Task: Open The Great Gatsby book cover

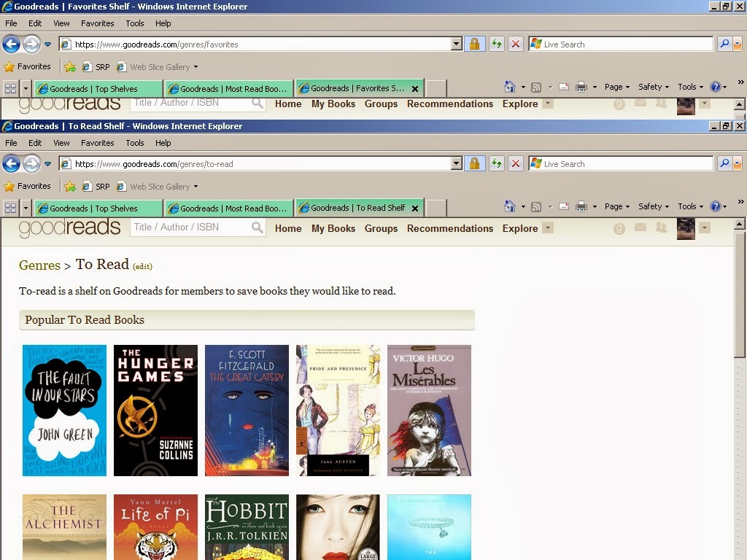Action: 247,411
